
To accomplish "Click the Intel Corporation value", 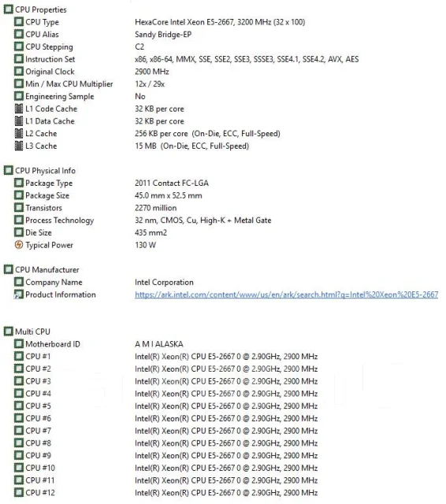I will pos(164,282).
